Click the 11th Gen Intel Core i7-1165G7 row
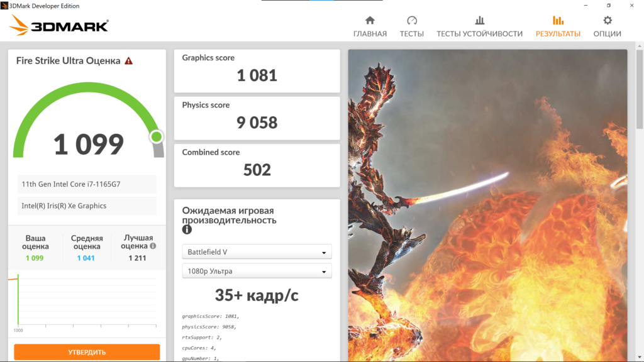The image size is (644, 362). (87, 184)
